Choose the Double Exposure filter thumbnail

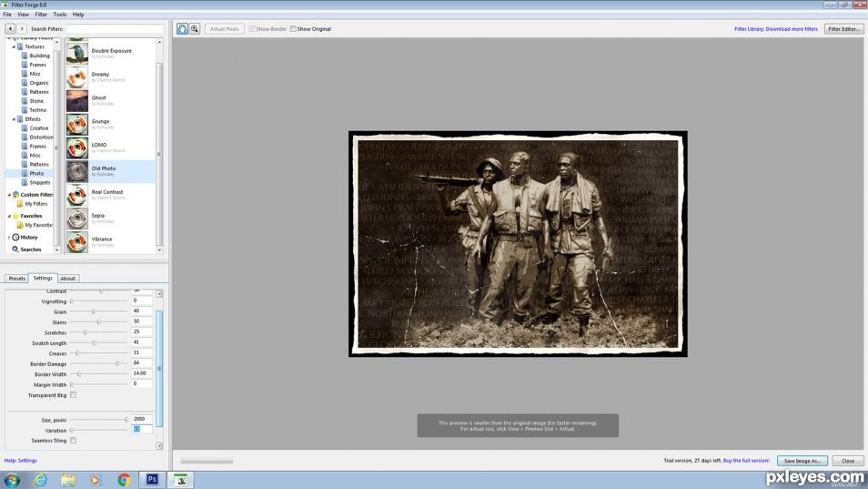(77, 54)
